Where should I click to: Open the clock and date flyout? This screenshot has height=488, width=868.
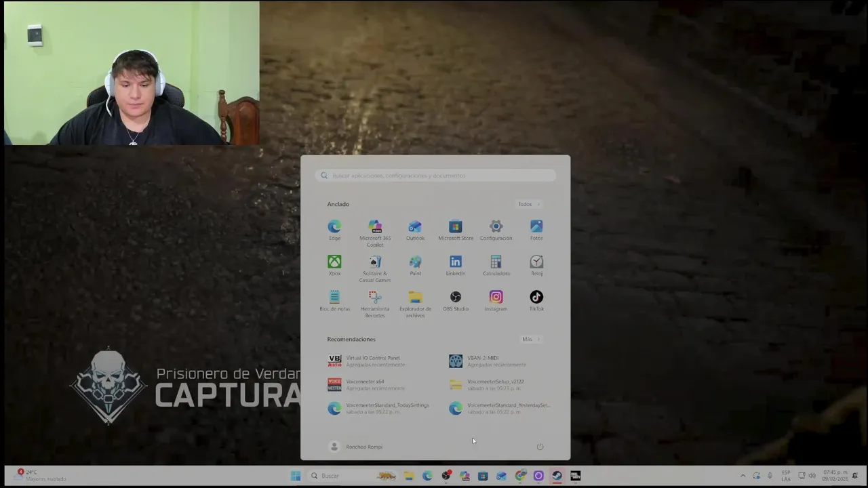[834, 476]
